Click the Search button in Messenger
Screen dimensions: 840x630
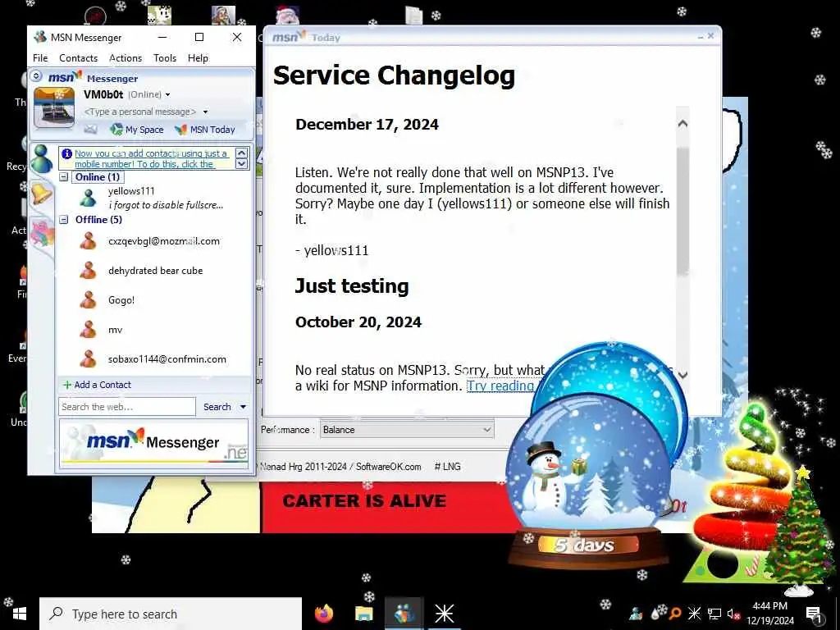(x=217, y=407)
